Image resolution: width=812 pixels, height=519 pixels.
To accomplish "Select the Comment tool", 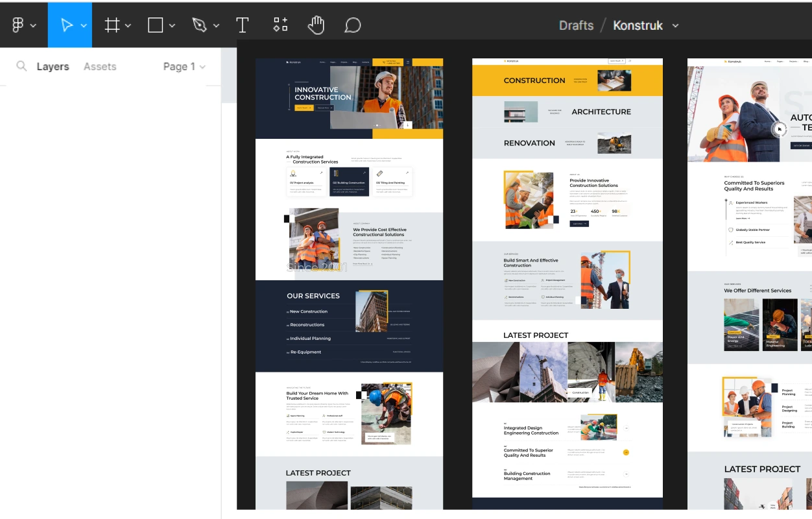I will [x=352, y=25].
